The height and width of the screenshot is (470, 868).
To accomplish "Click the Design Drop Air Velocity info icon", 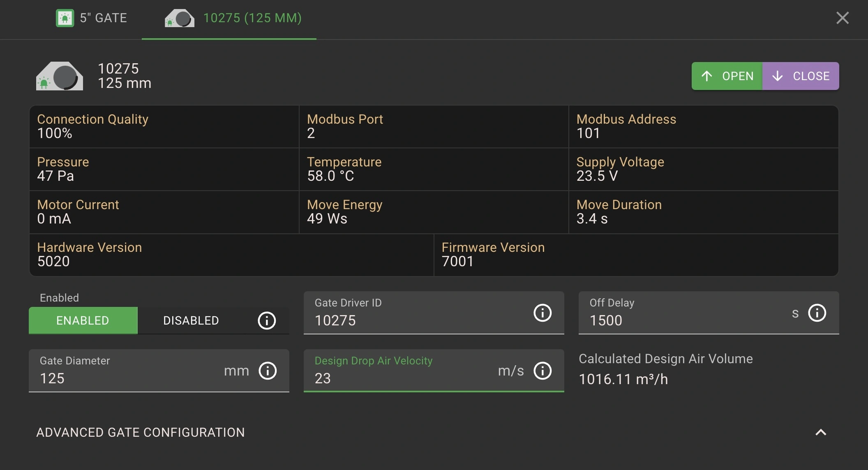I will (x=542, y=371).
